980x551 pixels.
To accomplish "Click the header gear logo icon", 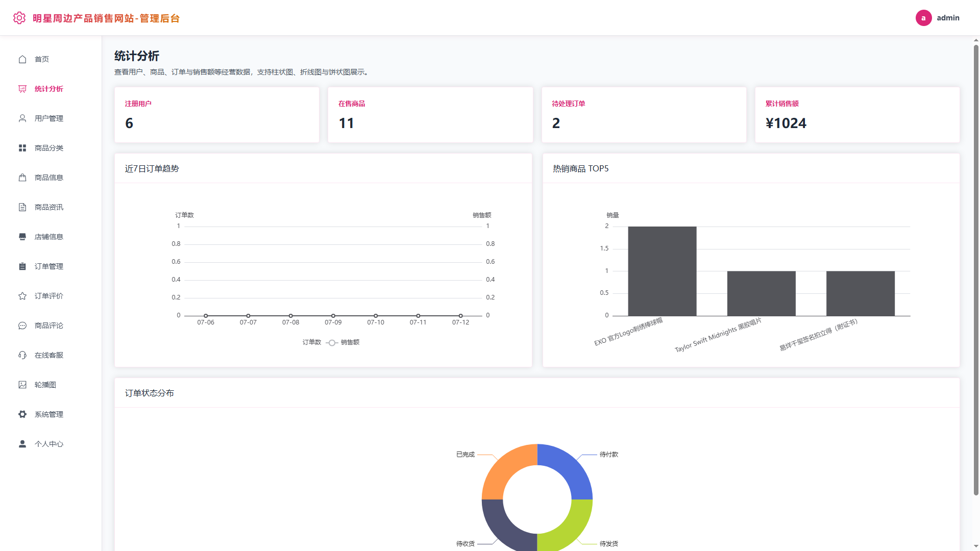I will (19, 18).
